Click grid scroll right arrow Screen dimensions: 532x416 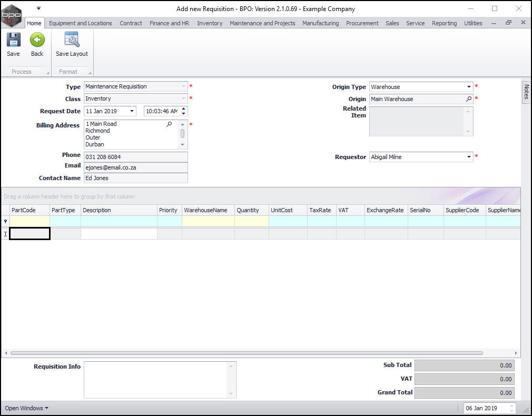516,353
